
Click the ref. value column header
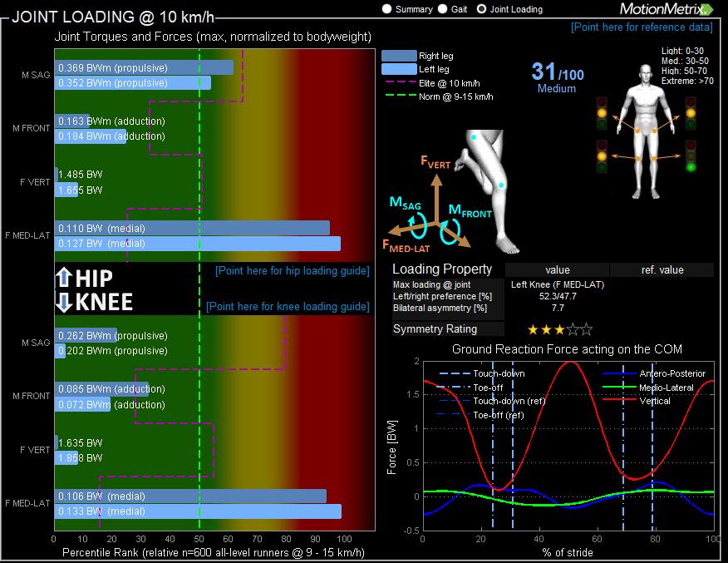(x=662, y=270)
